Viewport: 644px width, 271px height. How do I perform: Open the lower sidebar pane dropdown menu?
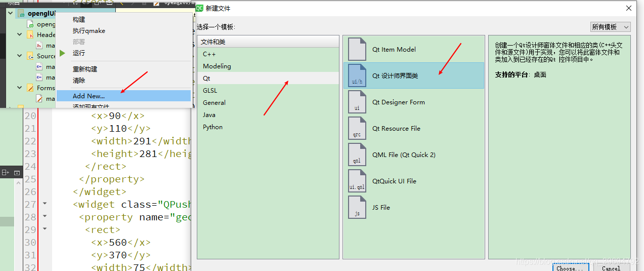17,173
